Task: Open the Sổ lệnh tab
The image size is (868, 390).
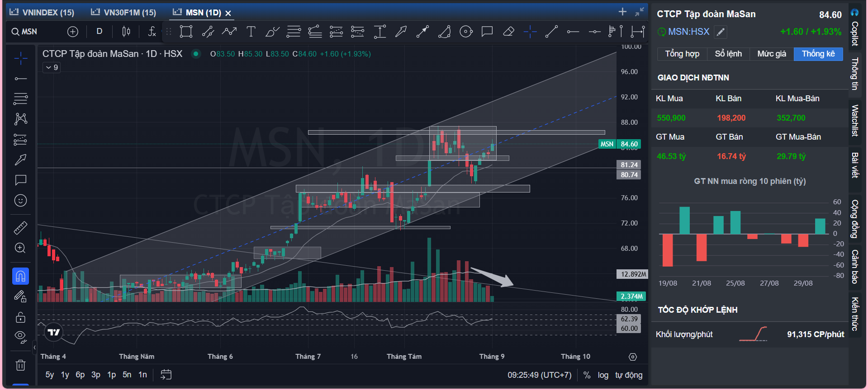Action: click(728, 54)
